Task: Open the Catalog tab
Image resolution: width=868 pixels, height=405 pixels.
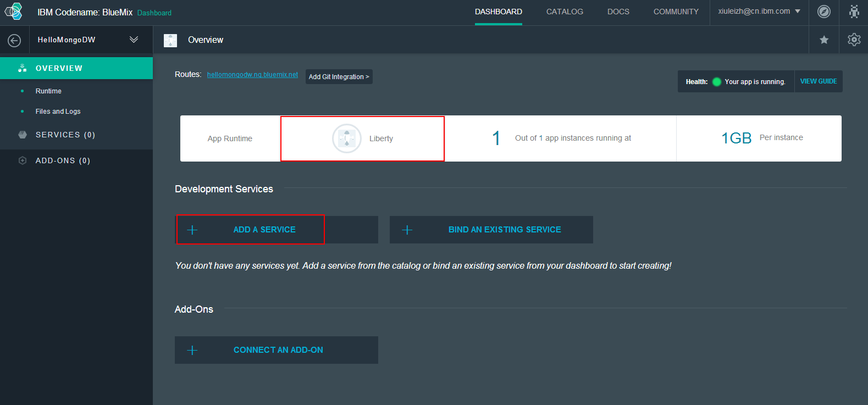Action: (x=565, y=12)
